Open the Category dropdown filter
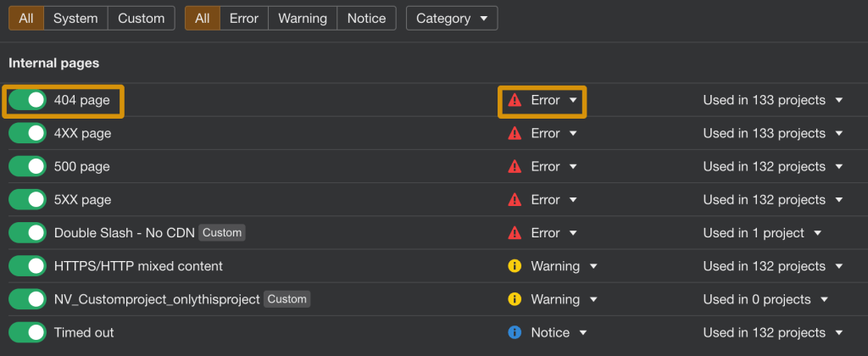This screenshot has width=868, height=356. point(452,18)
